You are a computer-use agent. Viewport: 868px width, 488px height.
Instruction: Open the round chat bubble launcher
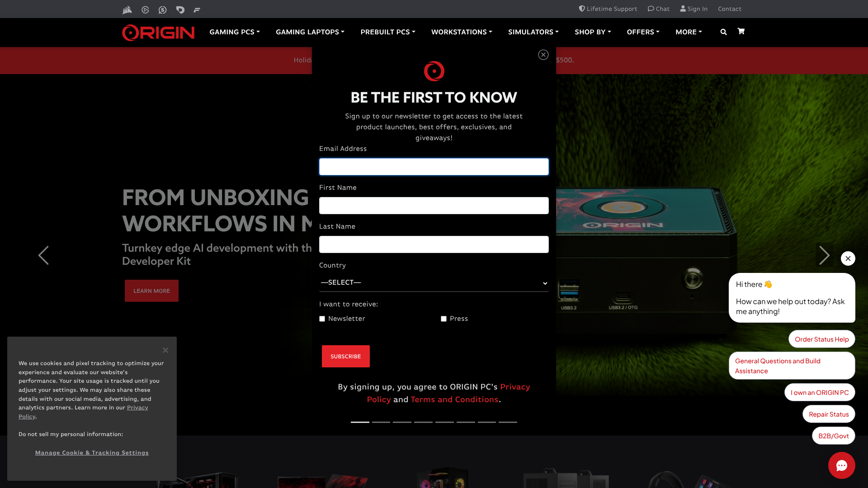point(841,465)
